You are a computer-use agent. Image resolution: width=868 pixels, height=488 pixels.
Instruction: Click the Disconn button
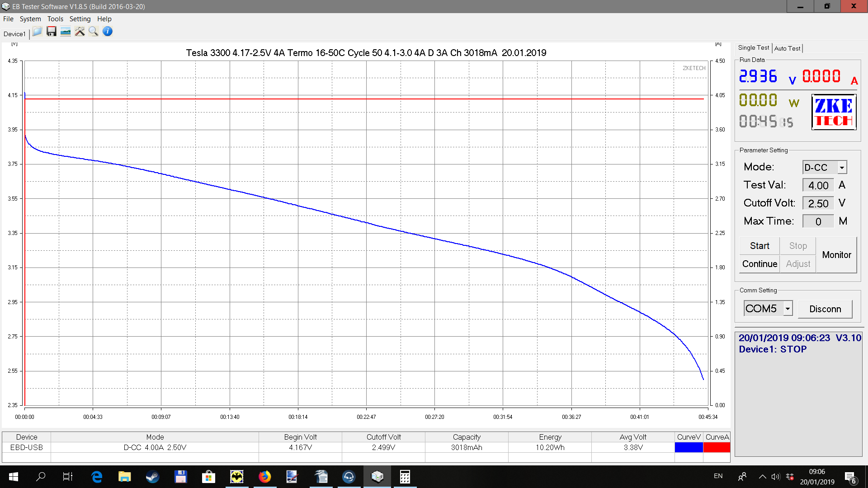[x=825, y=309]
